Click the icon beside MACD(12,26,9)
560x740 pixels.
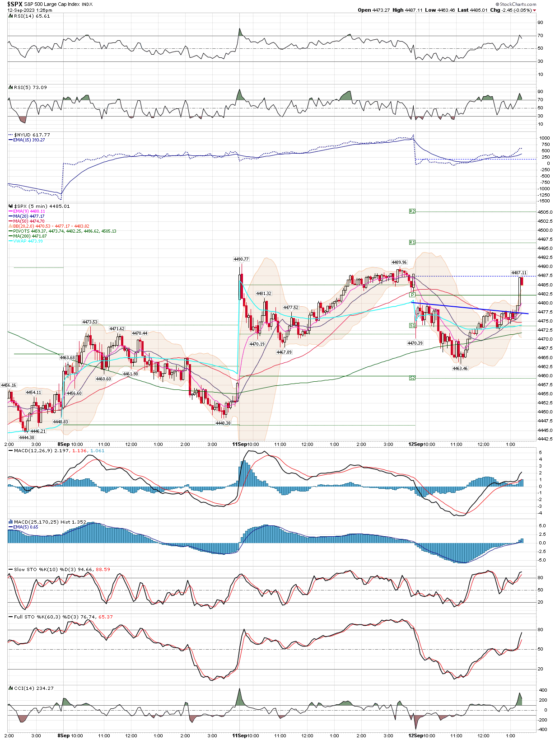pos(10,451)
